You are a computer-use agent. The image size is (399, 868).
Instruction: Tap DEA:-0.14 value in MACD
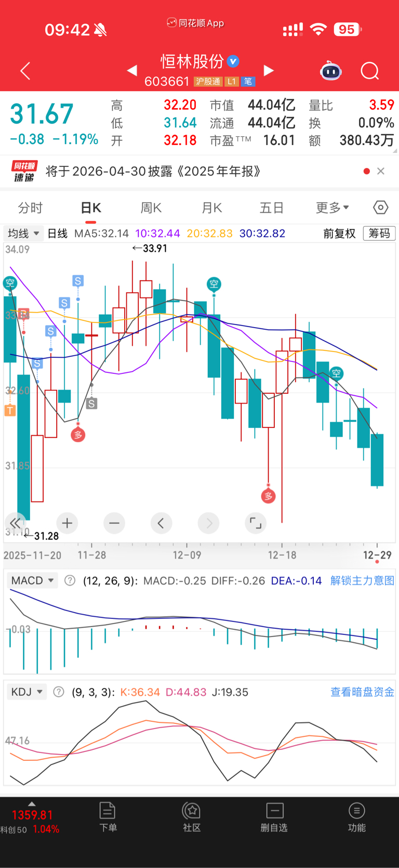[297, 580]
